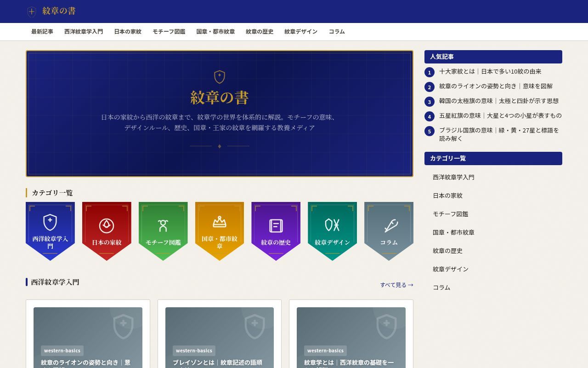The height and width of the screenshot is (368, 588).
Task: Click rank 3 badge in 人気記事
Action: click(430, 102)
